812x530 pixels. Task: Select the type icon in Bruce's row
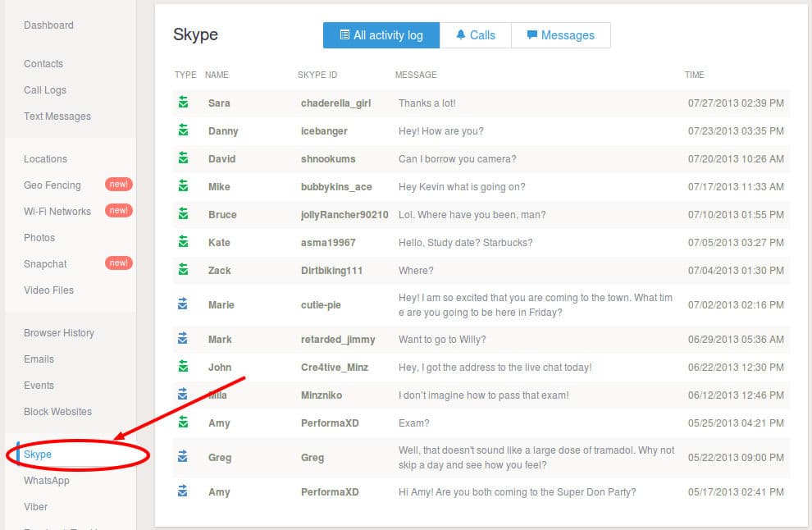(184, 214)
